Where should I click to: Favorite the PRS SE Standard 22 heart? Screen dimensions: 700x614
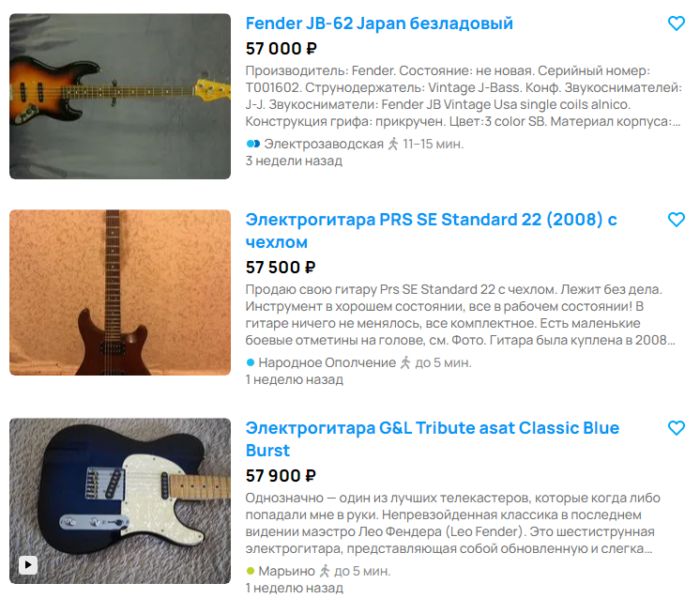point(676,220)
